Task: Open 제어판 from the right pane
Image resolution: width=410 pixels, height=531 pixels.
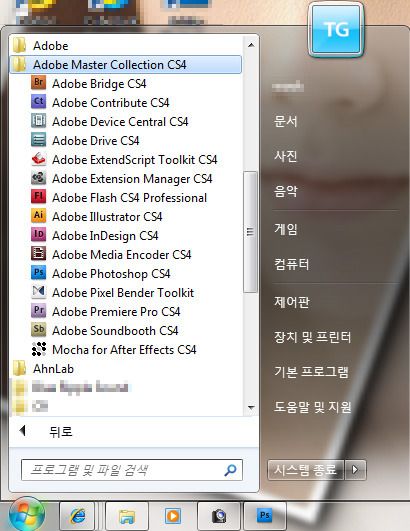Action: point(292,302)
